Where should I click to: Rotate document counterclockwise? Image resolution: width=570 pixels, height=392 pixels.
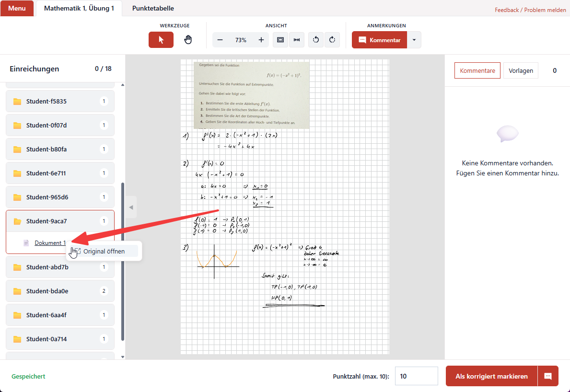click(316, 40)
